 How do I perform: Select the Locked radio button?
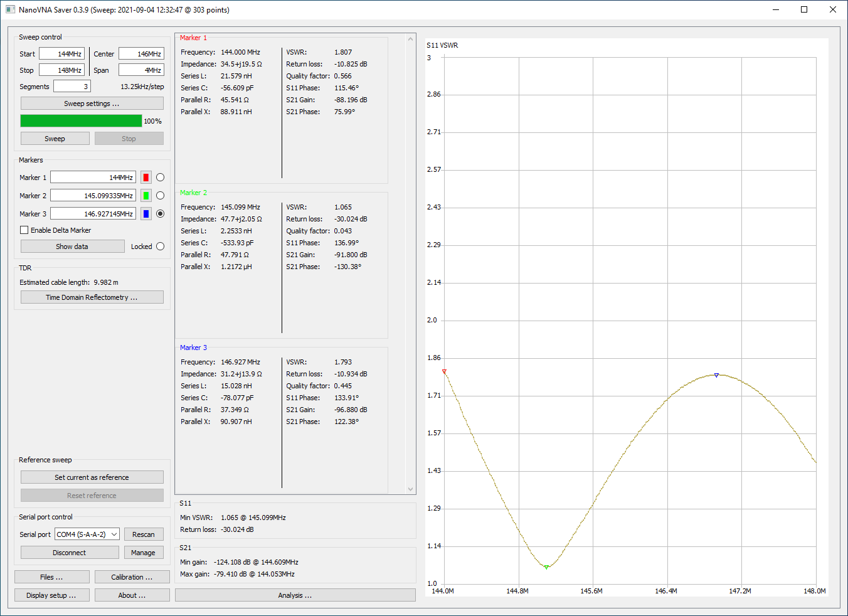click(x=160, y=247)
